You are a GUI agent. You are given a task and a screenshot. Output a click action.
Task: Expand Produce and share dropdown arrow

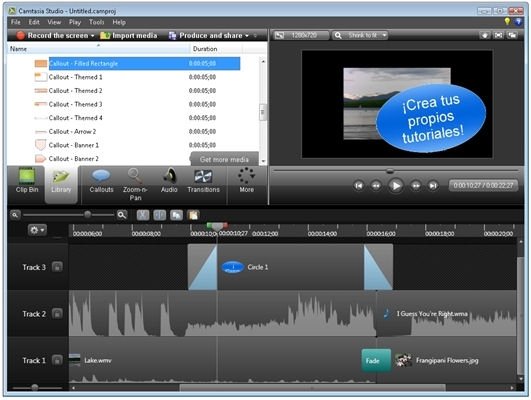247,36
